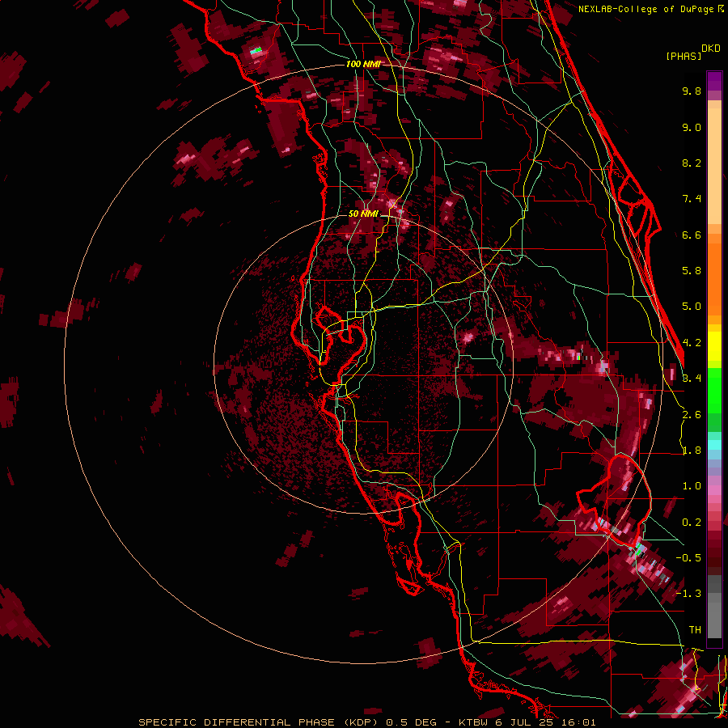Click the SPECIFIC DIFFERENTIAL PHASE (KDP) caption
This screenshot has width=728, height=728.
[259, 722]
